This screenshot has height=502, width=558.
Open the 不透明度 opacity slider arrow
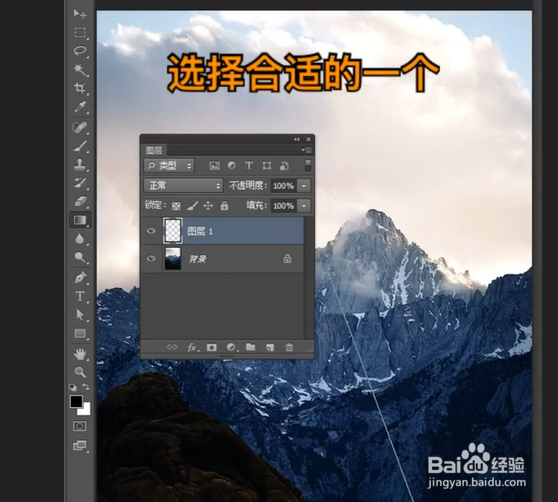pos(304,186)
